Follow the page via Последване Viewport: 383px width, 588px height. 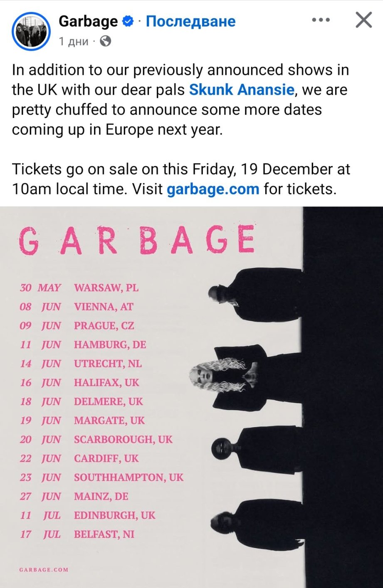190,21
